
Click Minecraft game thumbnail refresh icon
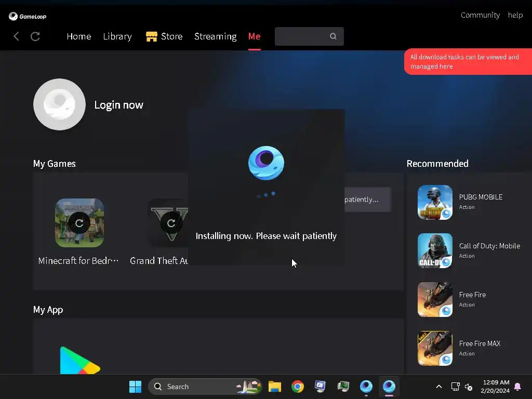(79, 223)
